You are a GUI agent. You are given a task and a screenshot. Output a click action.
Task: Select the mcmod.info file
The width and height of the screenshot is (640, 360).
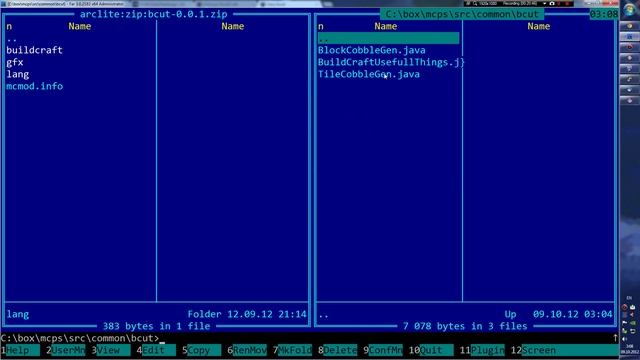coord(34,86)
